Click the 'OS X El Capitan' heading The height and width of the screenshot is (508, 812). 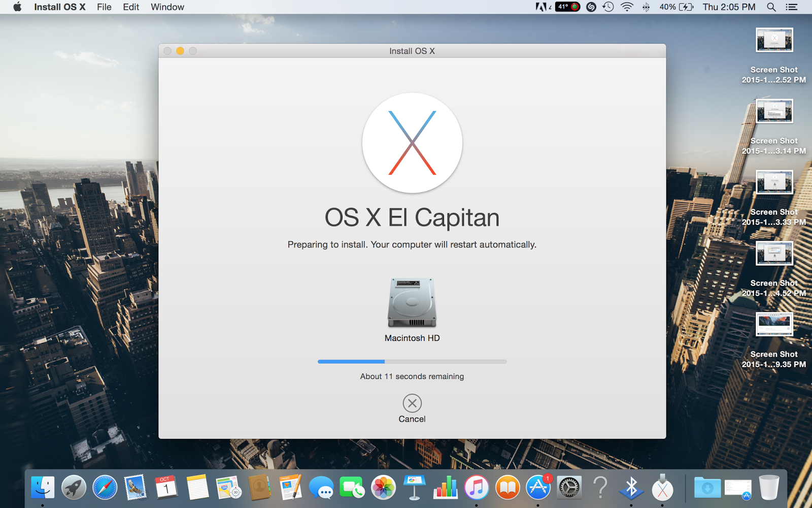click(412, 217)
